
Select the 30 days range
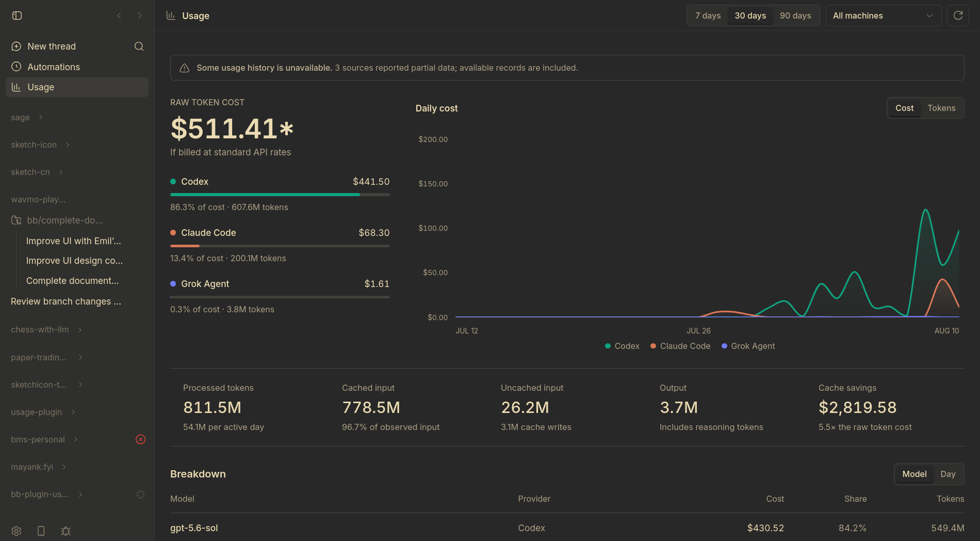[x=750, y=15]
